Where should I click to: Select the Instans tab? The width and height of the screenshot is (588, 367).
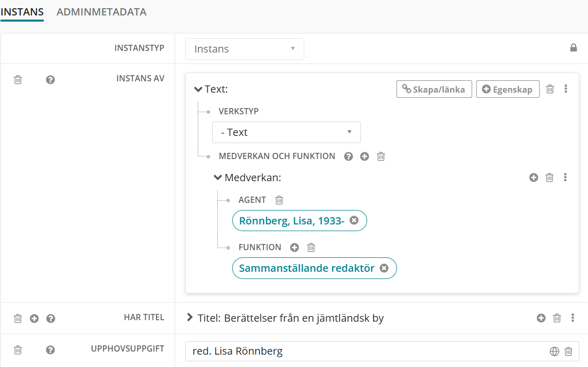(x=22, y=12)
